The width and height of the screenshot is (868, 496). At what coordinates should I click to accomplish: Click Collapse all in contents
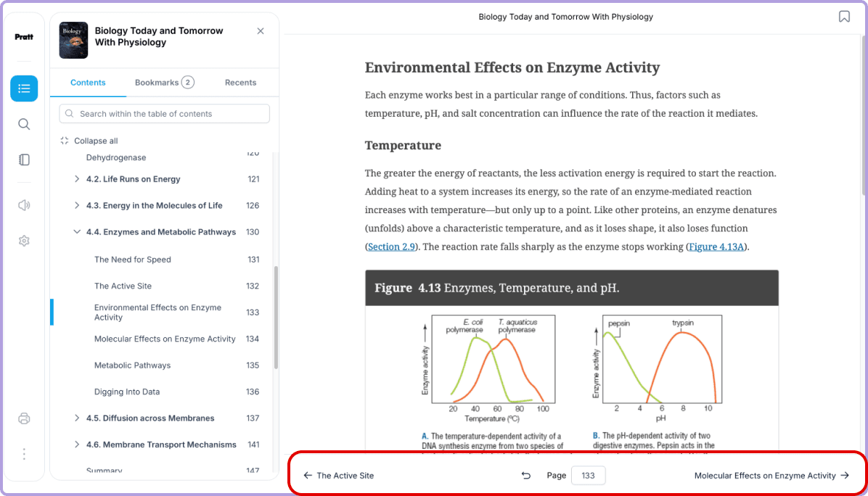coord(89,141)
